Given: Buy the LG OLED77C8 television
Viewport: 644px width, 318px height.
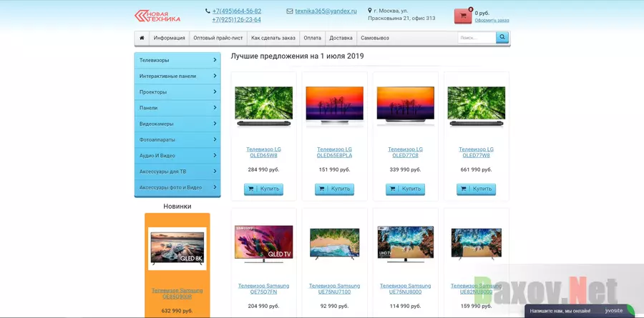Looking at the screenshot, I should click(x=406, y=189).
